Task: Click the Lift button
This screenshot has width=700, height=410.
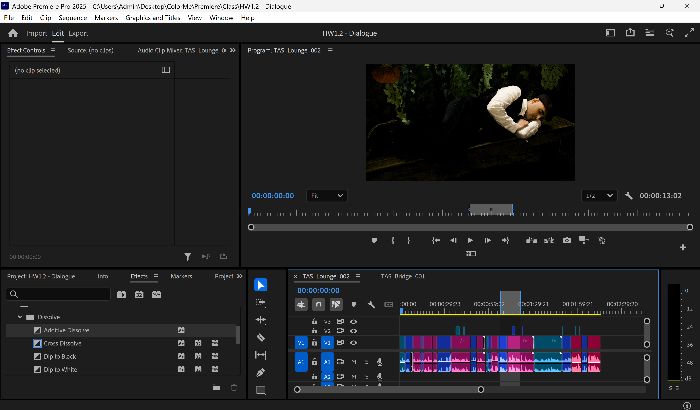Action: pos(531,240)
